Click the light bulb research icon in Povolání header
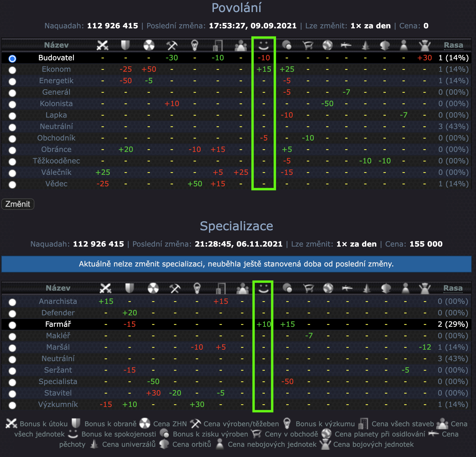Image resolution: width=476 pixels, height=457 pixels. coord(195,45)
